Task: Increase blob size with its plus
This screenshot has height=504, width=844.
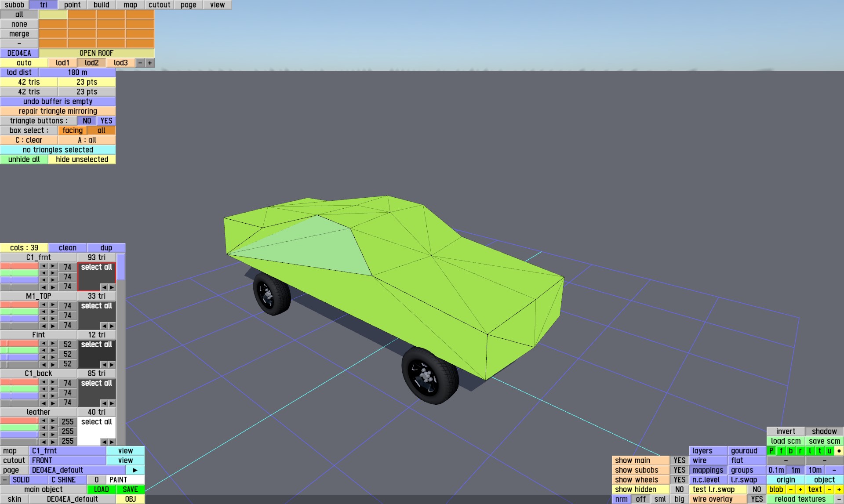Action: [x=800, y=489]
